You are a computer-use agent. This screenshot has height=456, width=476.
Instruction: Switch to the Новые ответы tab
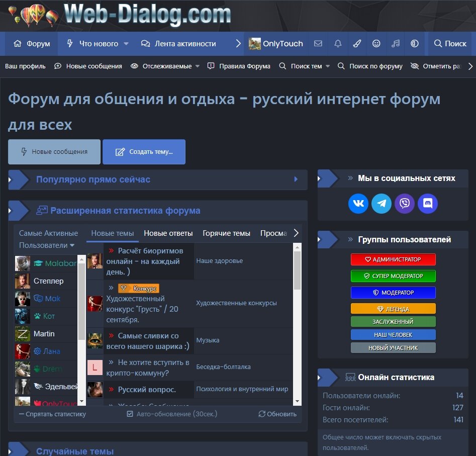click(168, 233)
